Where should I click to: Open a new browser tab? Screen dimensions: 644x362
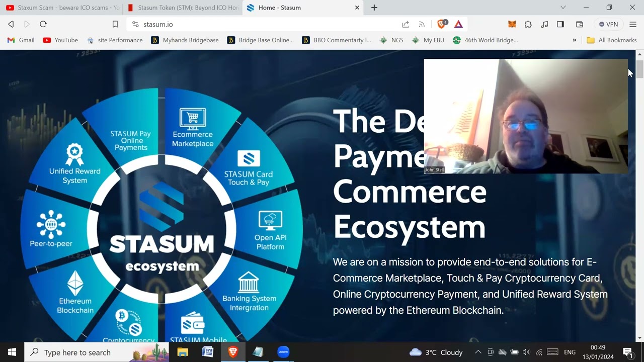point(374,8)
